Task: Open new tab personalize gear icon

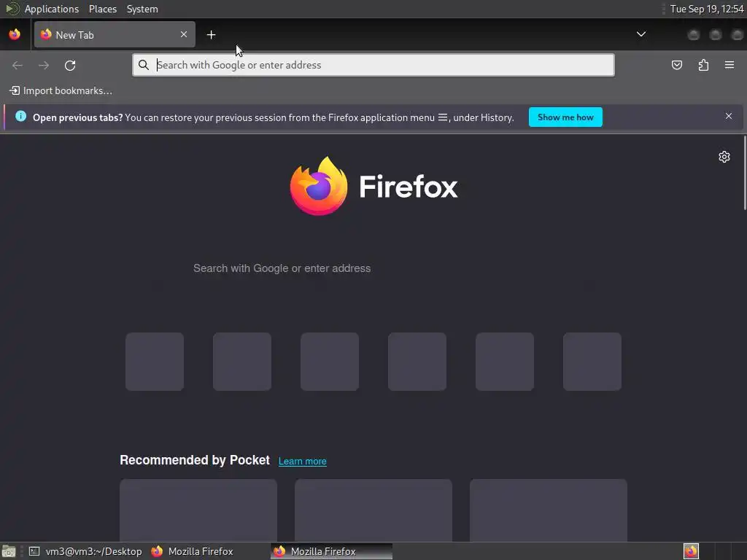Action: (x=724, y=157)
